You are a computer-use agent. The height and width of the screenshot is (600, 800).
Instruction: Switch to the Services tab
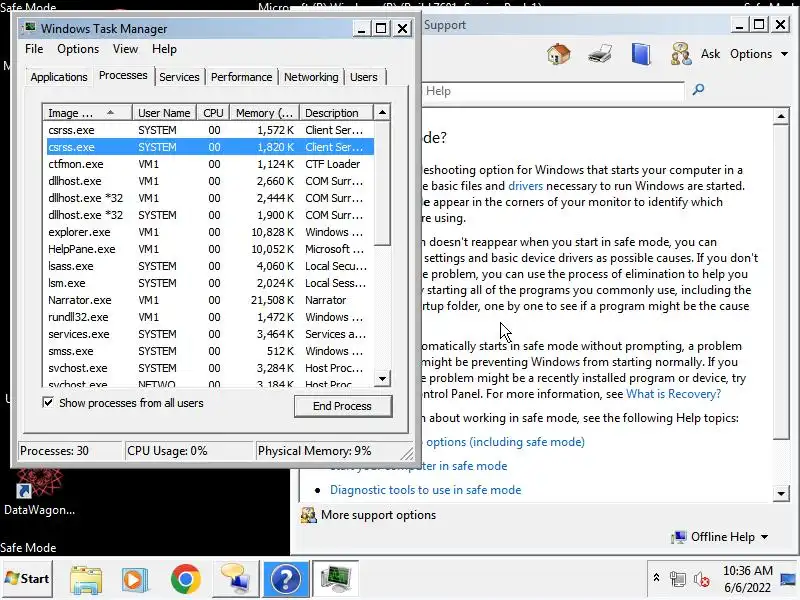tap(179, 77)
